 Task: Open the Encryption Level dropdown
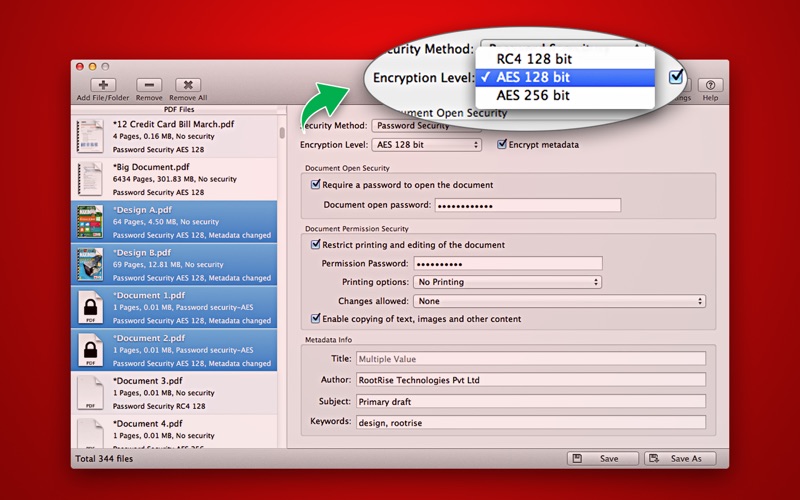point(426,145)
